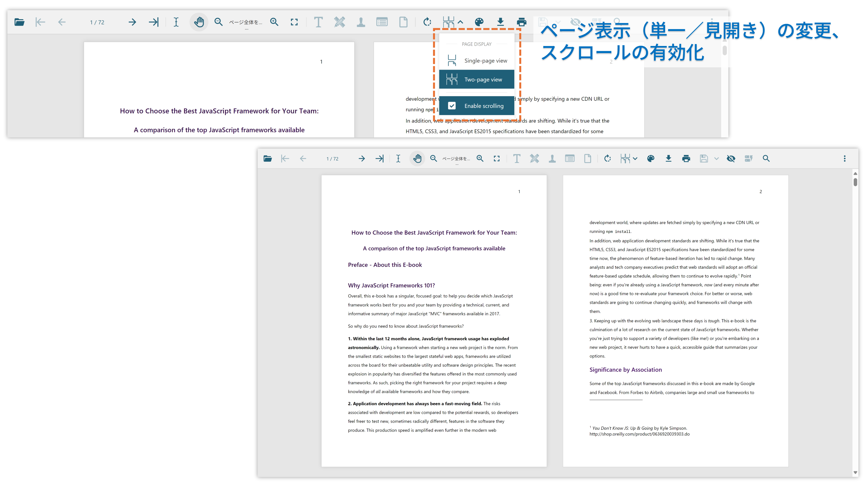Open the shop.oreilly.com footnote link

point(640,434)
